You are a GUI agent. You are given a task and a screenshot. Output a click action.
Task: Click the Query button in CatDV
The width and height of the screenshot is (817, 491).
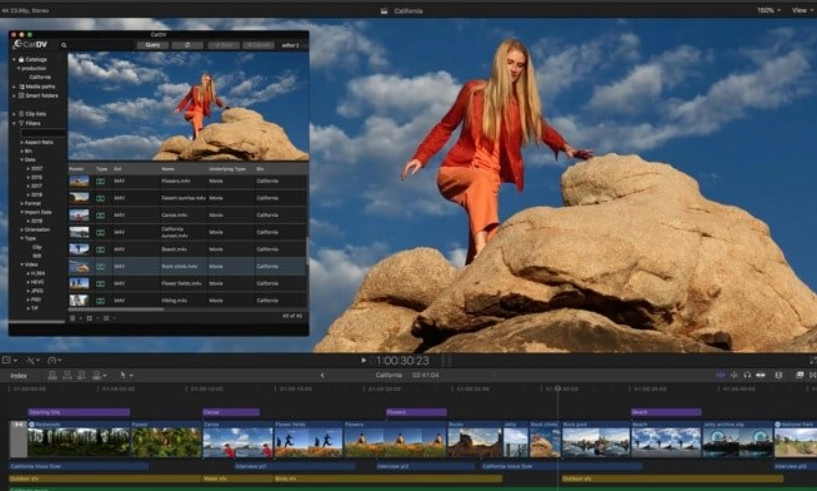pos(153,45)
